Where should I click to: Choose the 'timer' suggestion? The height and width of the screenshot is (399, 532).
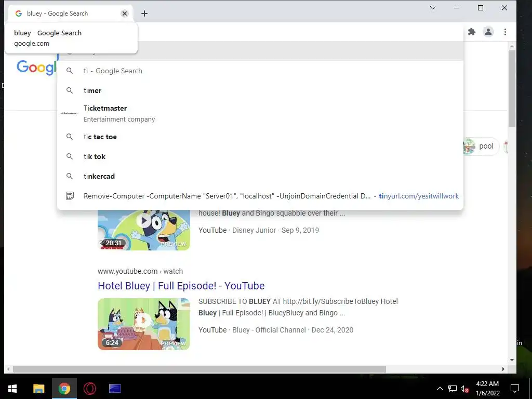point(260,90)
